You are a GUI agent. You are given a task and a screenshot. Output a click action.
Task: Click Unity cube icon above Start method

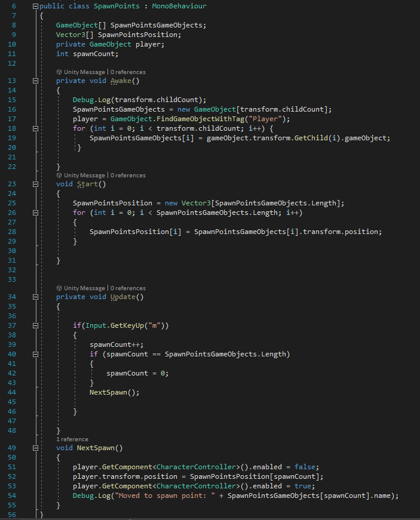(59, 175)
